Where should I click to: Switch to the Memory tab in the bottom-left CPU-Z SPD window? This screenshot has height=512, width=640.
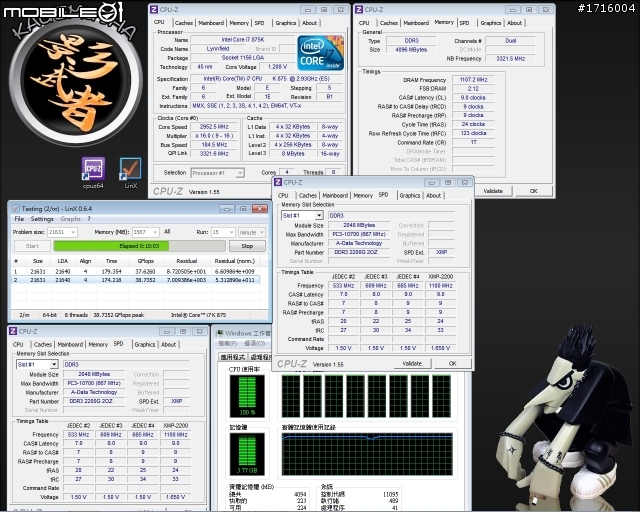point(98,345)
